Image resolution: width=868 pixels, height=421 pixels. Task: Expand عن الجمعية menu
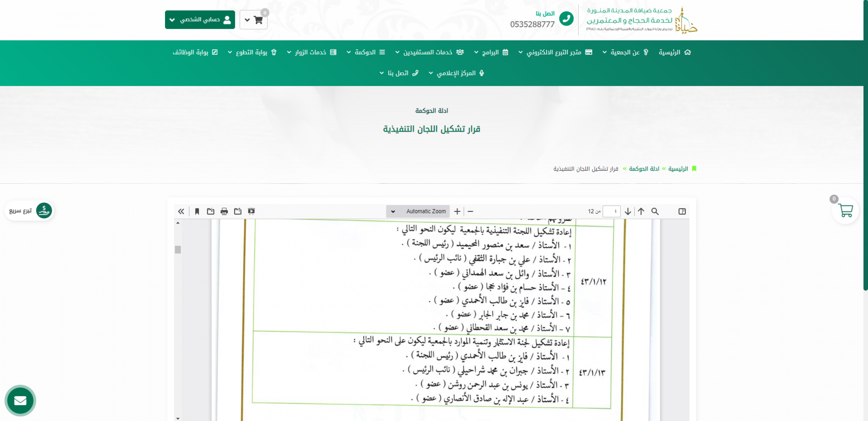click(x=625, y=52)
